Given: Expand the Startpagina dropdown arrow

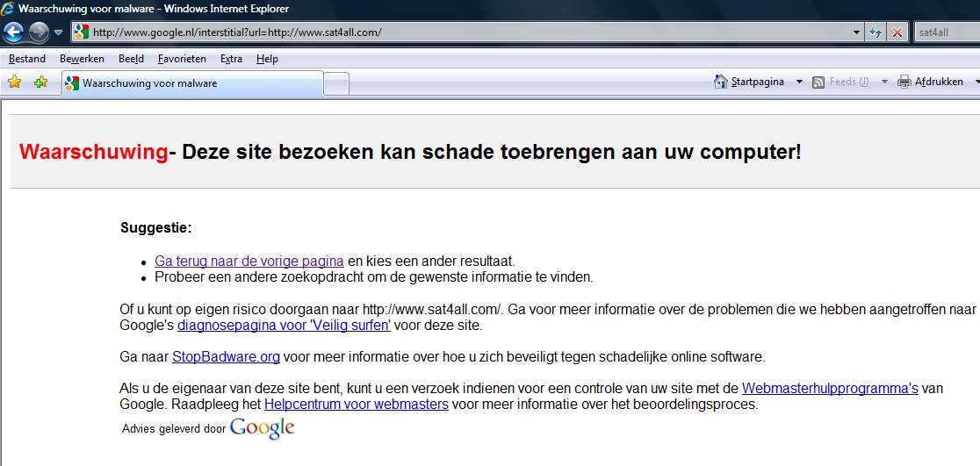Looking at the screenshot, I should tap(799, 82).
